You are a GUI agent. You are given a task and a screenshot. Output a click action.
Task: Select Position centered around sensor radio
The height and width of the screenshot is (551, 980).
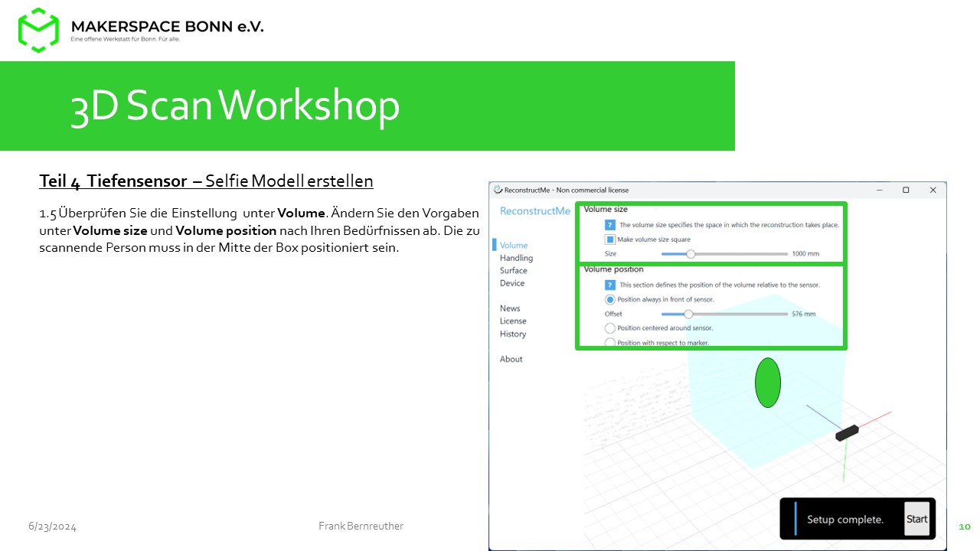click(610, 328)
